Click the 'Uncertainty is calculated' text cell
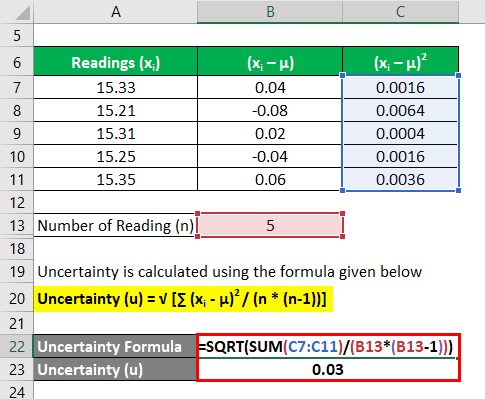The image size is (485, 399). (x=229, y=271)
